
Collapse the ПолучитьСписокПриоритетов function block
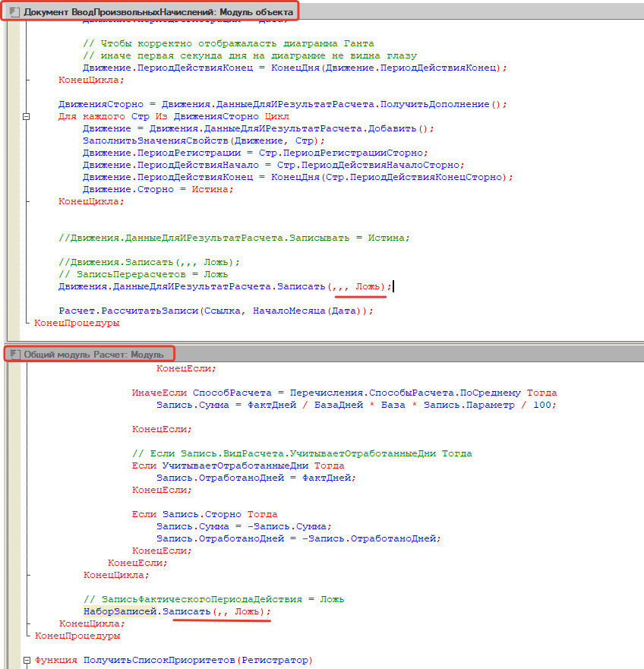(27, 661)
